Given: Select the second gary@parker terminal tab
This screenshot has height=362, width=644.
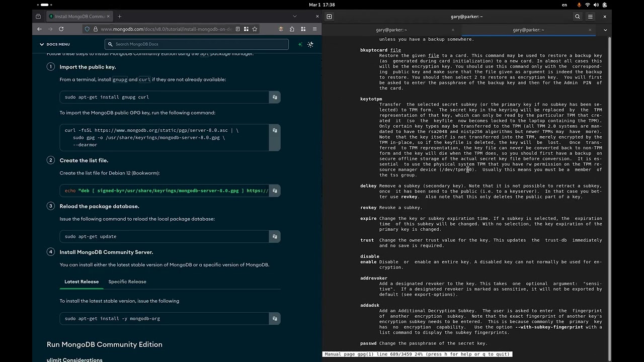Looking at the screenshot, I should coord(528,30).
